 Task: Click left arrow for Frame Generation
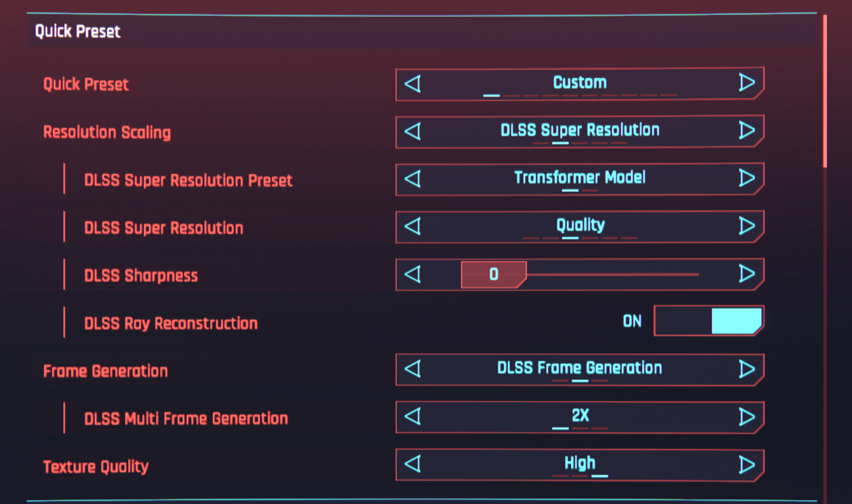[x=412, y=369]
